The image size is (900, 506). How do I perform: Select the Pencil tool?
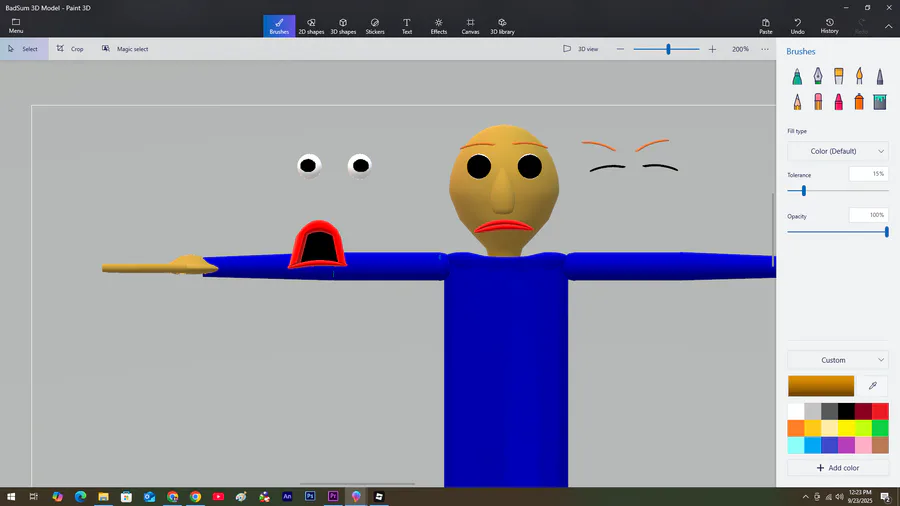797,102
